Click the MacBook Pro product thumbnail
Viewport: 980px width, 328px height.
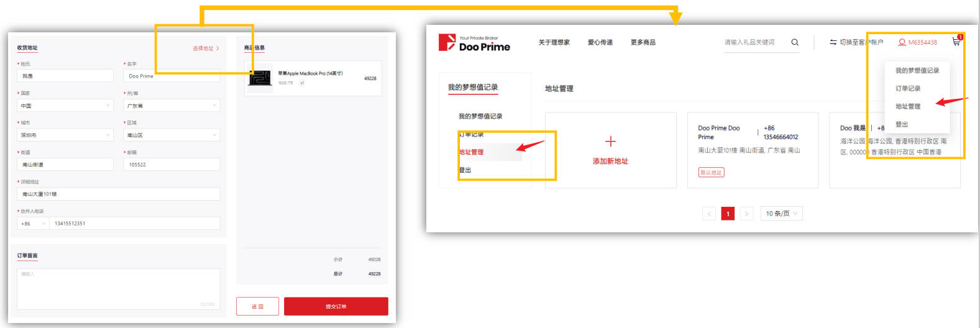pos(260,78)
